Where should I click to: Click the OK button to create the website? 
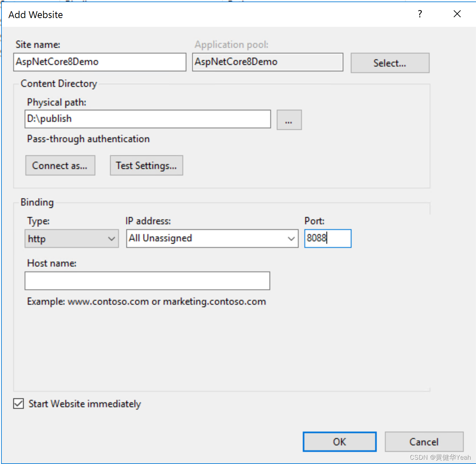coord(339,442)
